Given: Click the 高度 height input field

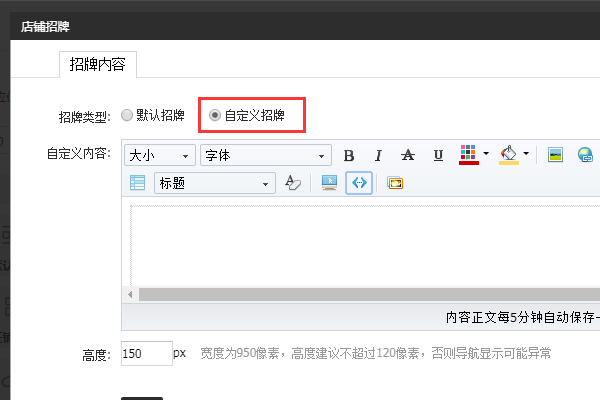Looking at the screenshot, I should coord(147,353).
